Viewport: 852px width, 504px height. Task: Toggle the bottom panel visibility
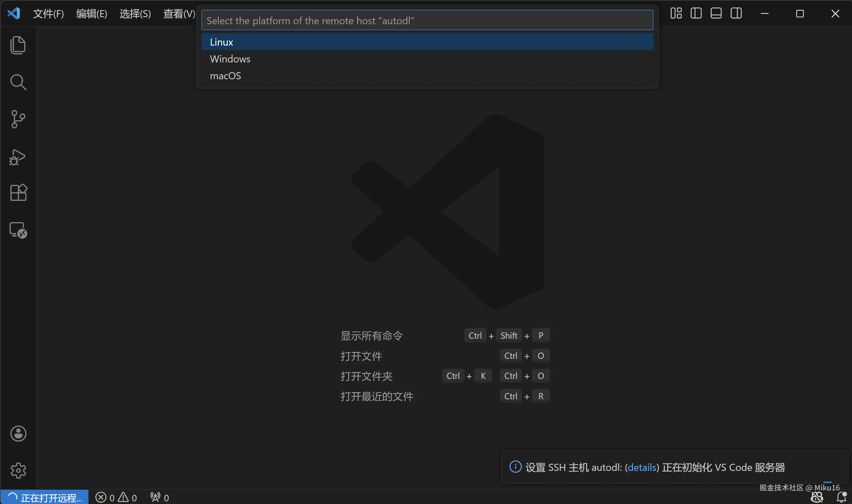[x=716, y=13]
